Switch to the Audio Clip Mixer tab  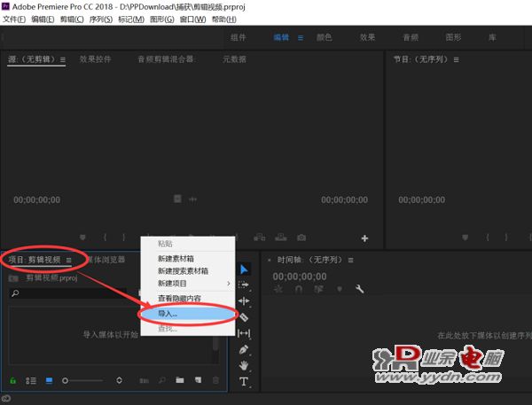166,59
